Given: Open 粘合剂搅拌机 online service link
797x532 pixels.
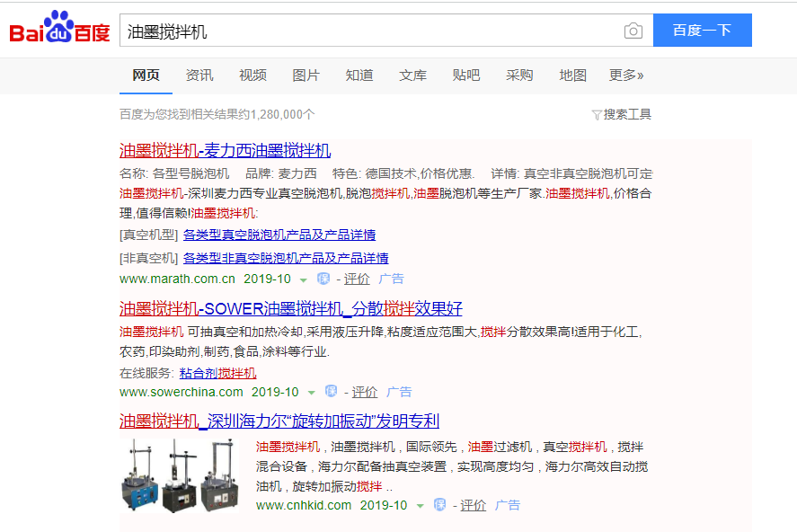Looking at the screenshot, I should pyautogui.click(x=217, y=373).
